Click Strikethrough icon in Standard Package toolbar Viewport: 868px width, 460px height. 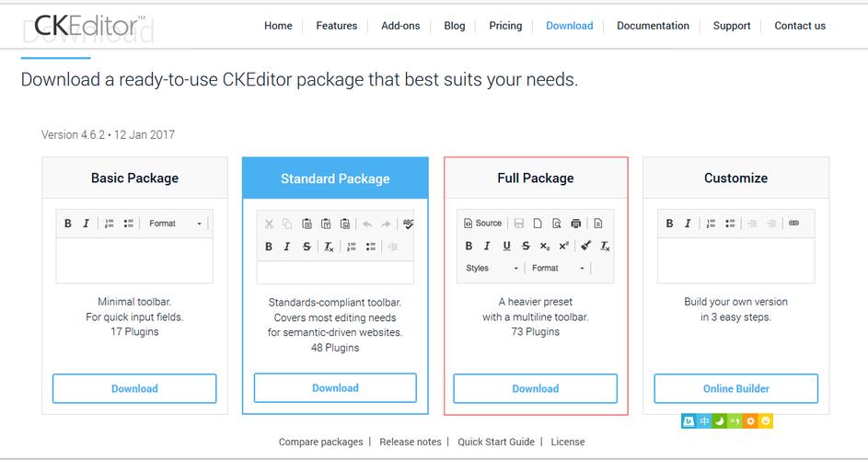(x=307, y=247)
